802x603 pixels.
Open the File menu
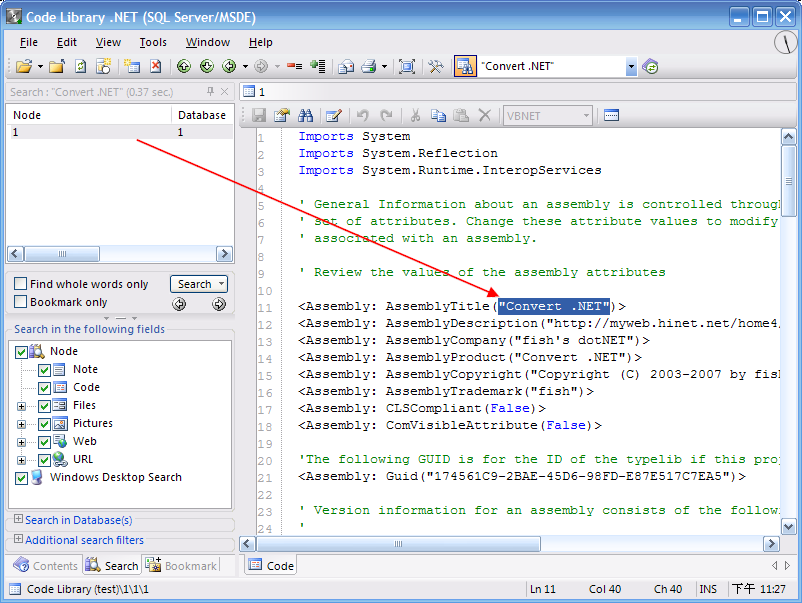coord(29,42)
